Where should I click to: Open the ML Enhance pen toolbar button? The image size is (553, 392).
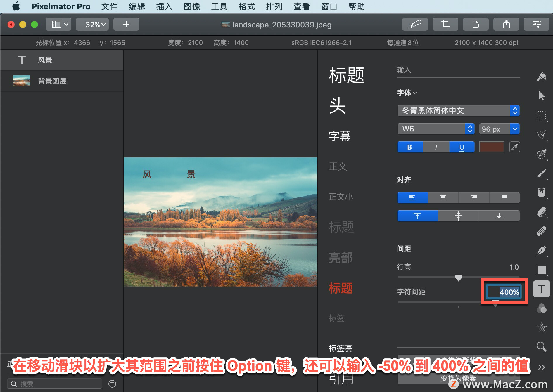[415, 24]
